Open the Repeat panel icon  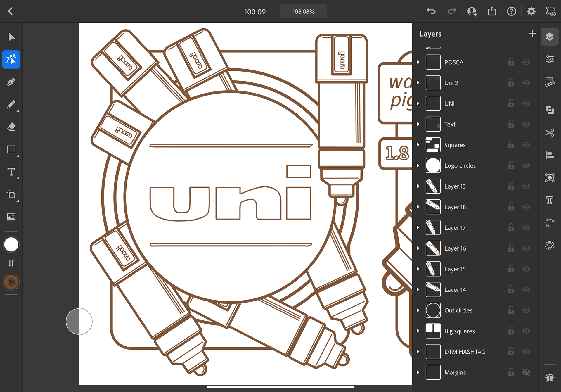point(550,245)
